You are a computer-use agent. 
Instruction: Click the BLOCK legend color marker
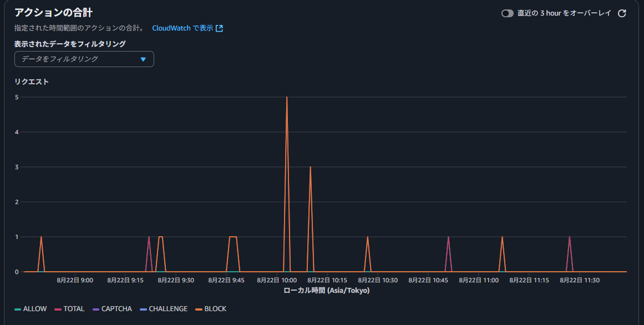click(x=199, y=309)
